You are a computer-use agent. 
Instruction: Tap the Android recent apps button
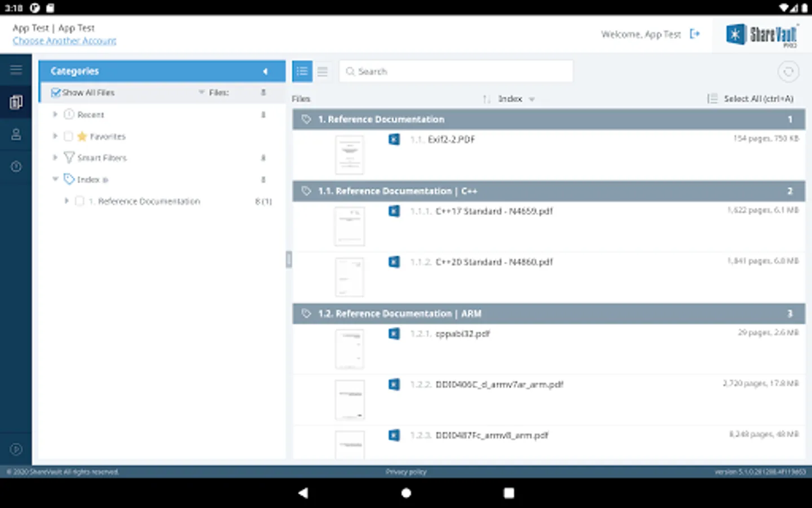click(x=509, y=493)
